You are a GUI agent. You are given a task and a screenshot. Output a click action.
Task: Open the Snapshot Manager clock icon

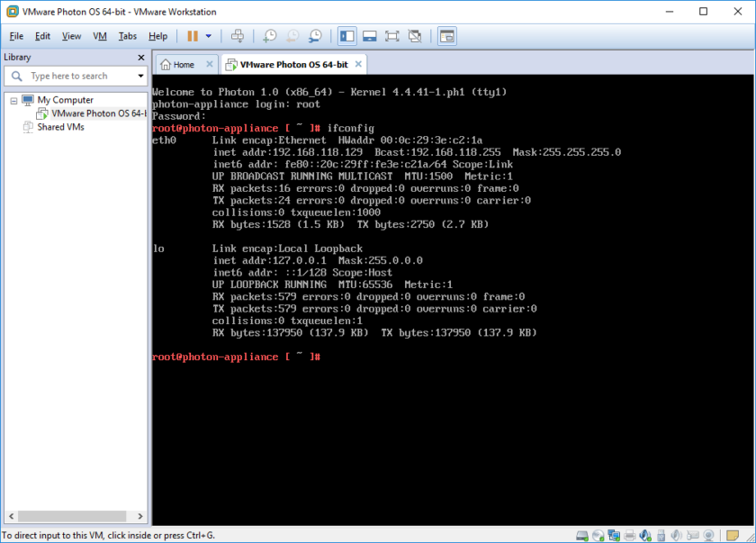point(315,36)
